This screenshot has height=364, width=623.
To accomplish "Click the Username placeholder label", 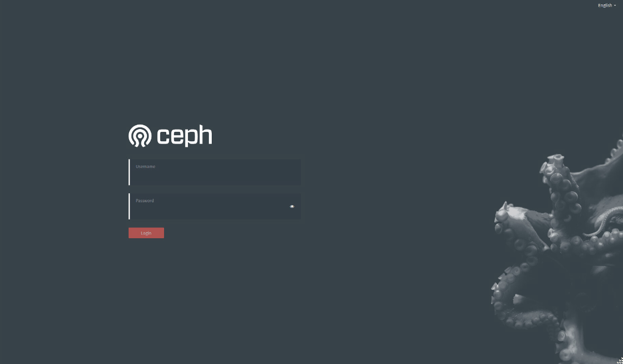I will 145,166.
